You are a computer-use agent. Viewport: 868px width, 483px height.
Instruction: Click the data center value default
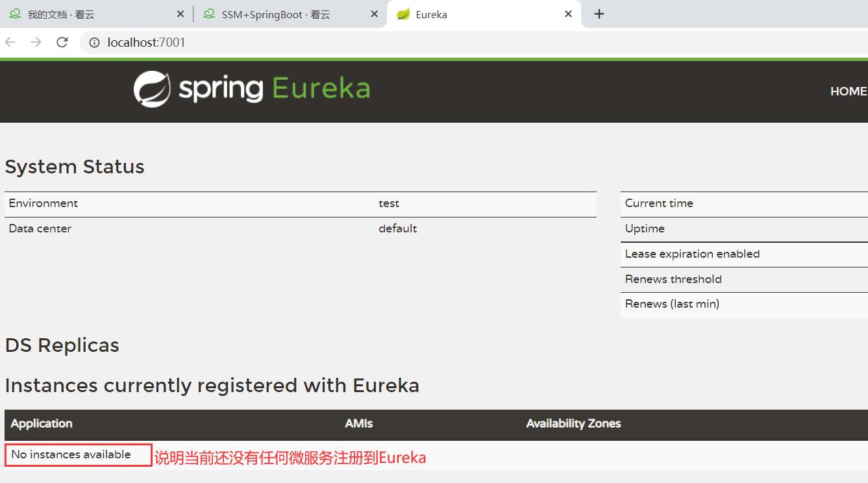pyautogui.click(x=398, y=229)
